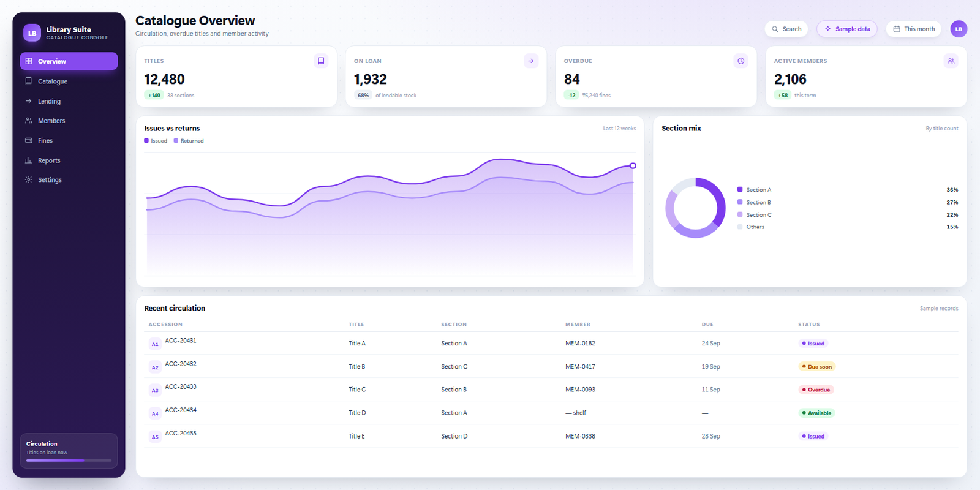Click the A1 accession badge

[x=155, y=344]
